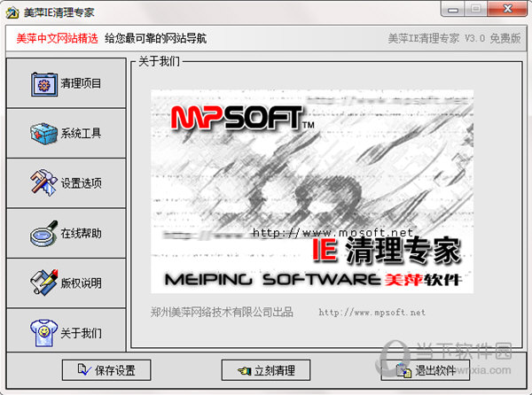Select the 系统工具 toolbox icon
This screenshot has width=532, height=395.
43,134
